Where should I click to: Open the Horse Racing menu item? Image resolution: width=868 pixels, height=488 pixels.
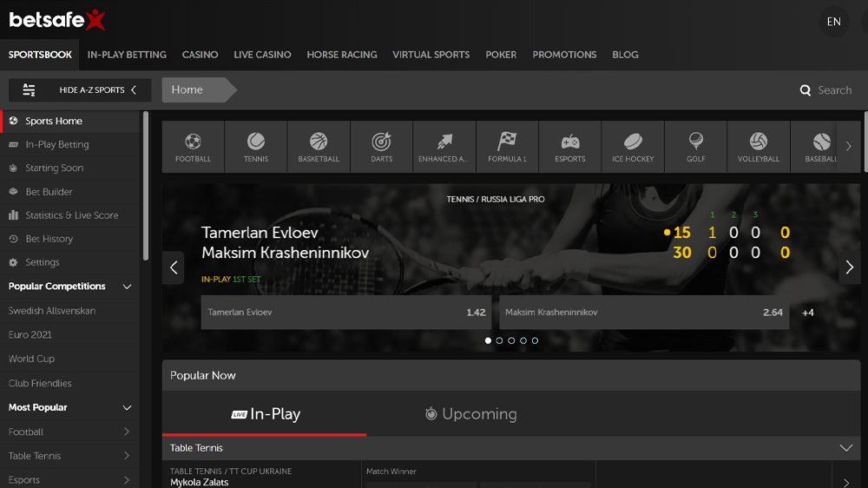point(341,55)
